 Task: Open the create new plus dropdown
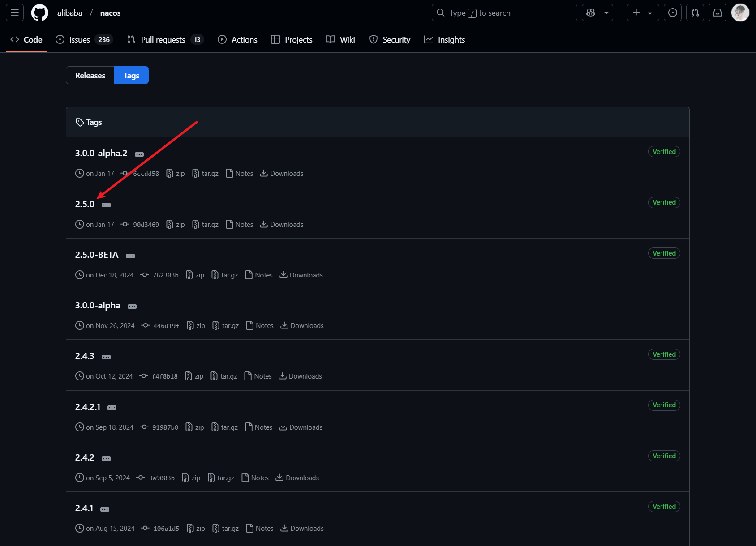click(x=643, y=13)
